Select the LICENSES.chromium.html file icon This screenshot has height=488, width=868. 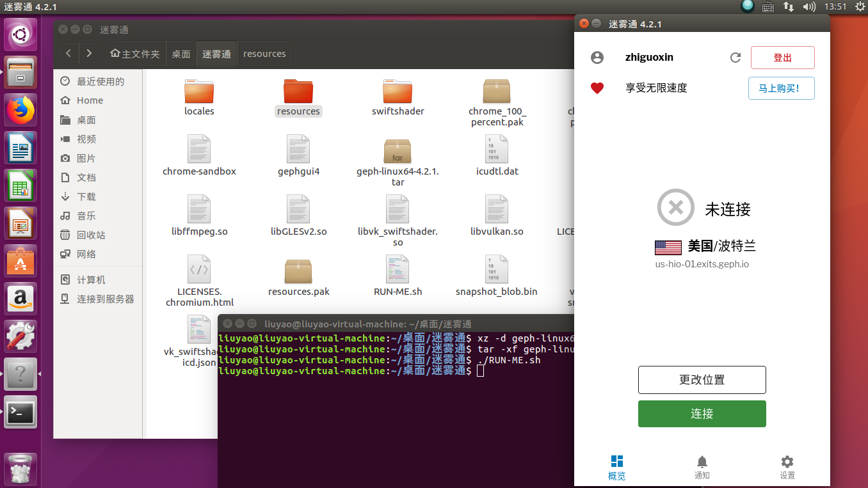coord(199,269)
